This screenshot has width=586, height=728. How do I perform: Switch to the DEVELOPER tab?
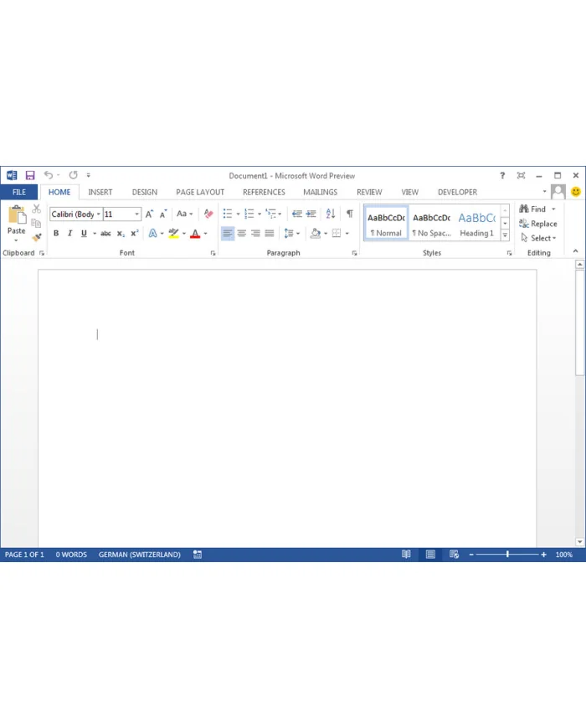pos(457,192)
